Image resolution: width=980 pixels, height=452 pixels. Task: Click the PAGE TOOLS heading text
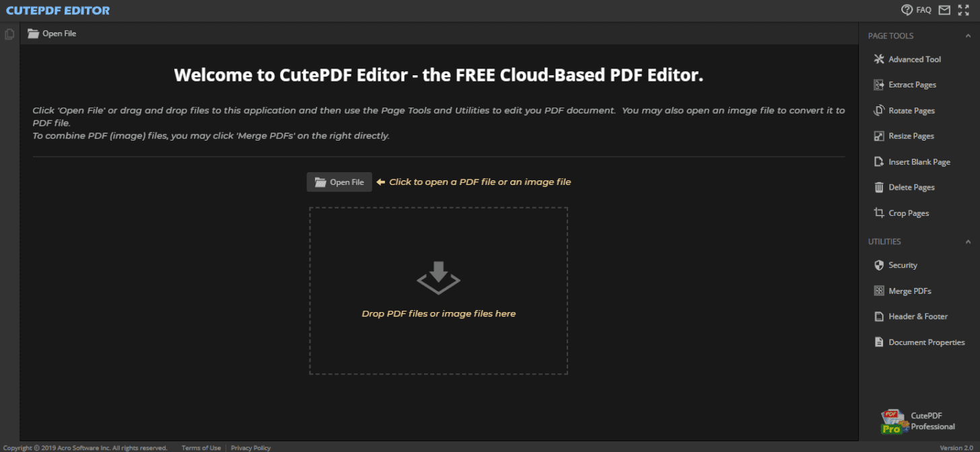pos(890,36)
